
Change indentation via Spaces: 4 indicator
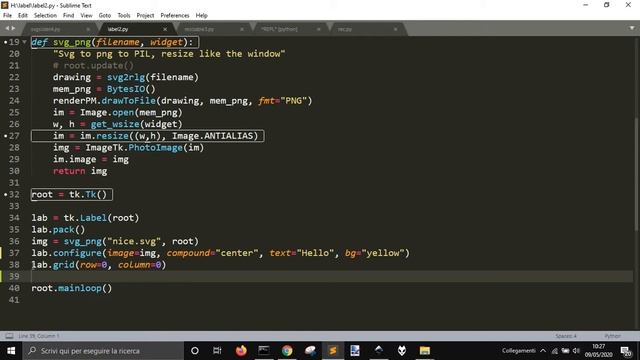point(566,336)
